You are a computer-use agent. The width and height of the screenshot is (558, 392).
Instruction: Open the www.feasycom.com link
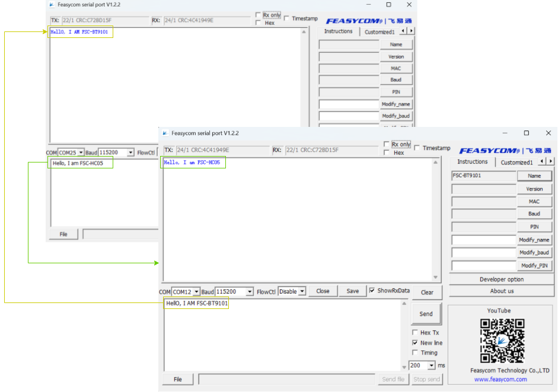tap(501, 379)
